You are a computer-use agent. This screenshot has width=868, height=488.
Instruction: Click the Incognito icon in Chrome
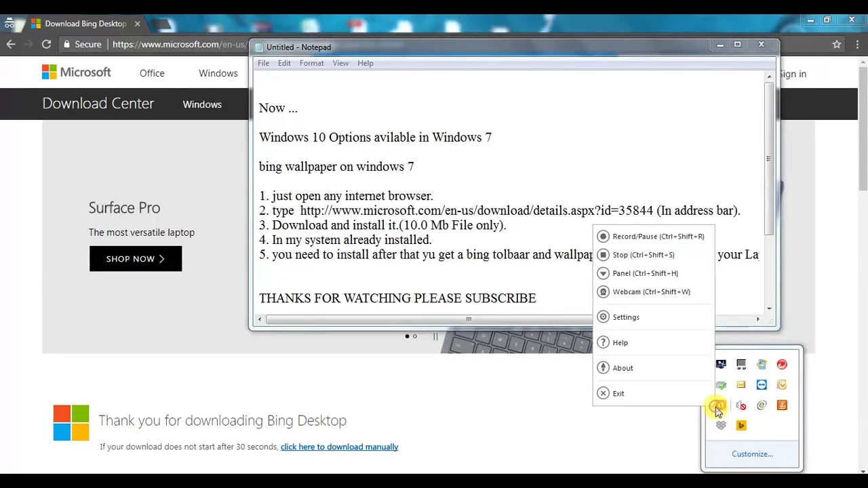[x=9, y=23]
